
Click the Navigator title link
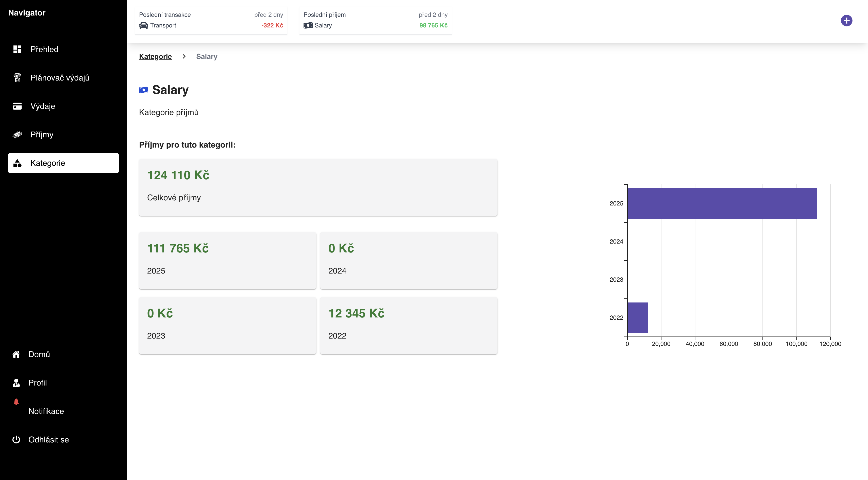(x=27, y=13)
